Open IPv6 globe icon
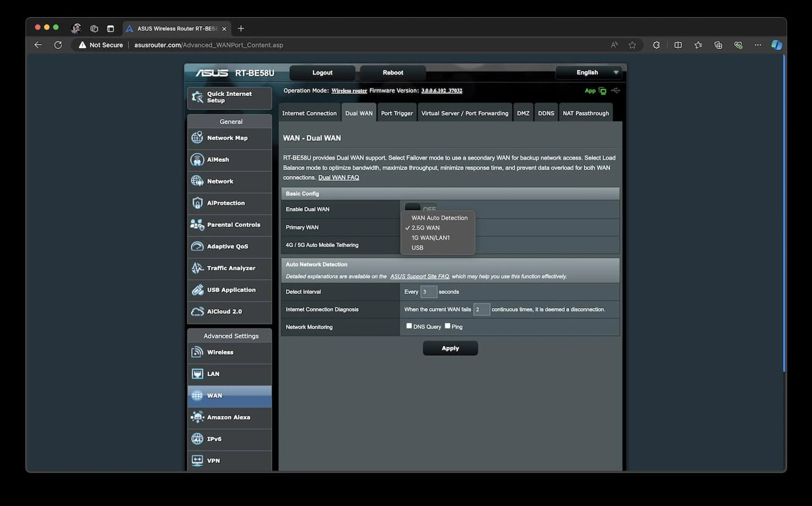This screenshot has width=812, height=506. click(197, 439)
